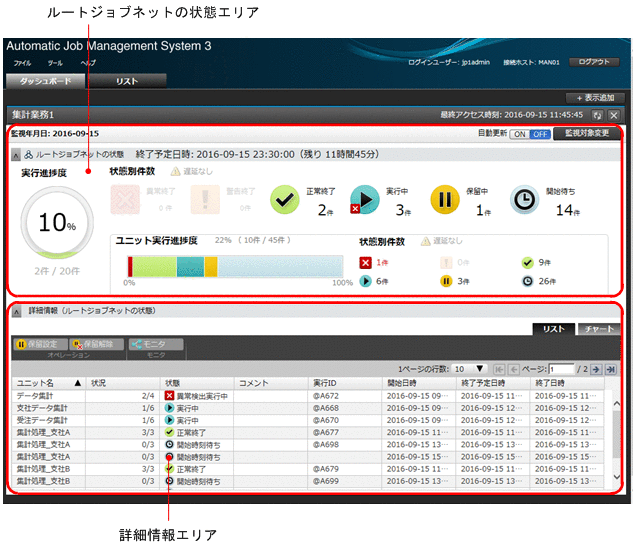Click the @A699 実行ID cell
Screen dimensions: 635x547
coord(344,481)
